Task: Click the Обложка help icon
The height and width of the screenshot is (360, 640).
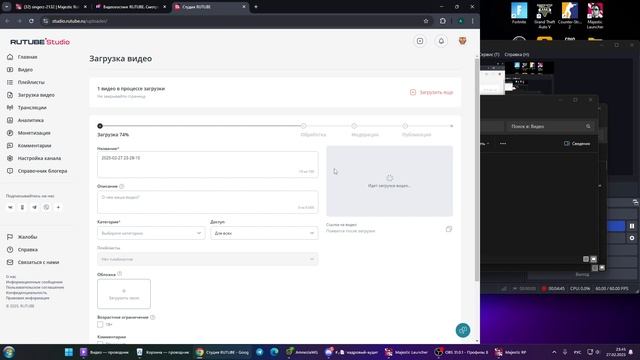Action: click(x=120, y=274)
